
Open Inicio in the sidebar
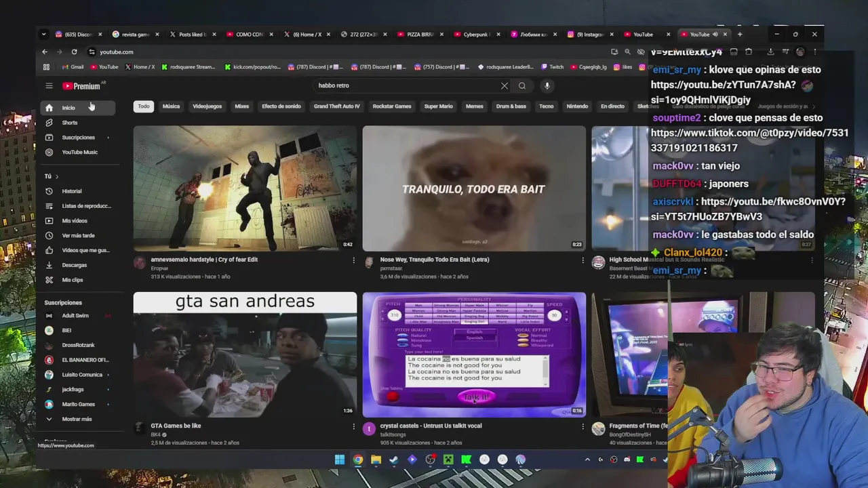tap(77, 108)
